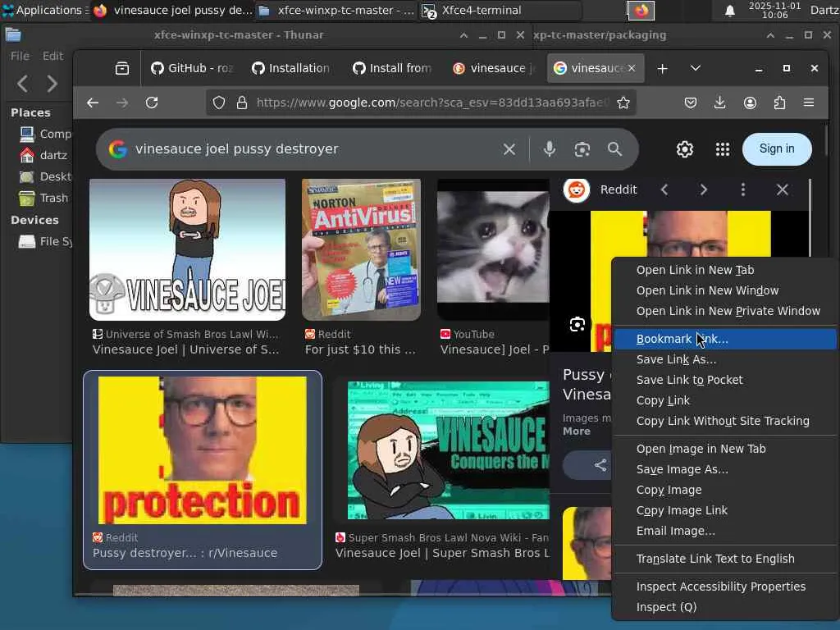This screenshot has width=840, height=630.
Task: Select Save Link to Pocket
Action: pos(724,380)
